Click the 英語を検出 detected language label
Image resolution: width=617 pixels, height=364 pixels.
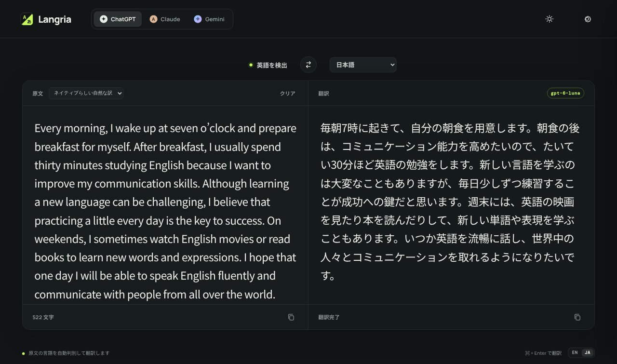(x=272, y=65)
